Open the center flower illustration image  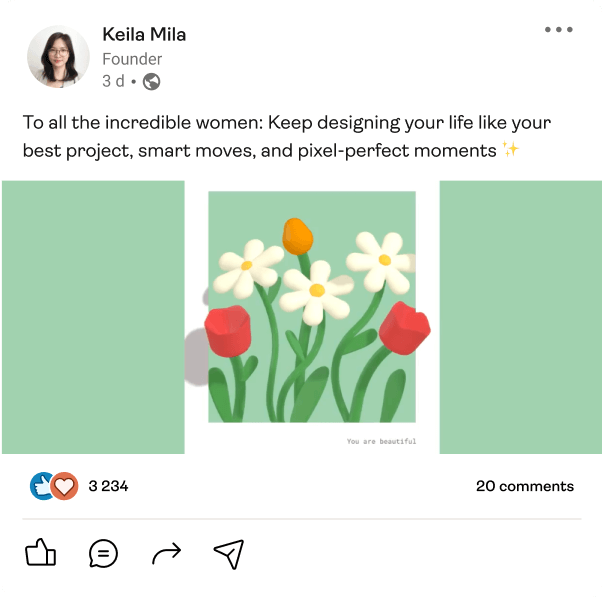(x=312, y=307)
